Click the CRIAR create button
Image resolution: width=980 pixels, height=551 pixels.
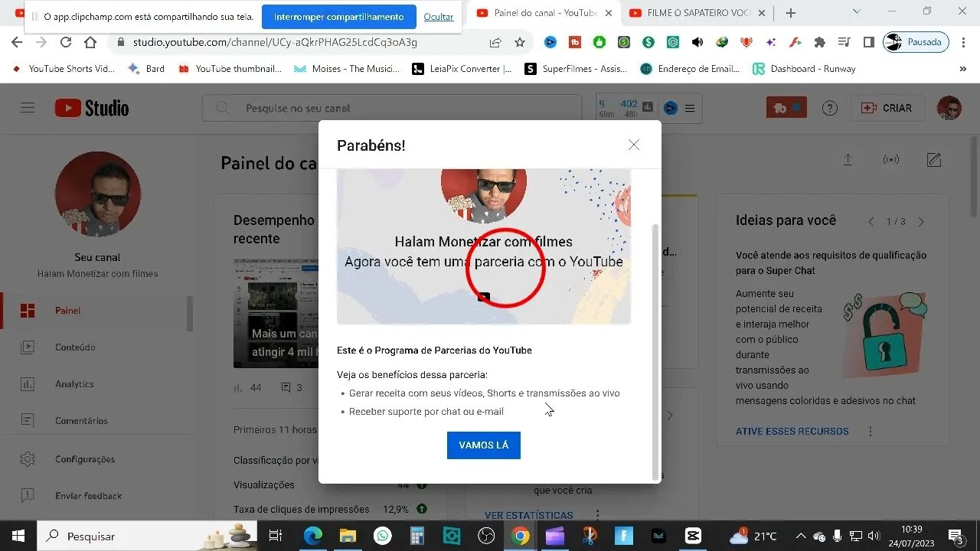(887, 108)
